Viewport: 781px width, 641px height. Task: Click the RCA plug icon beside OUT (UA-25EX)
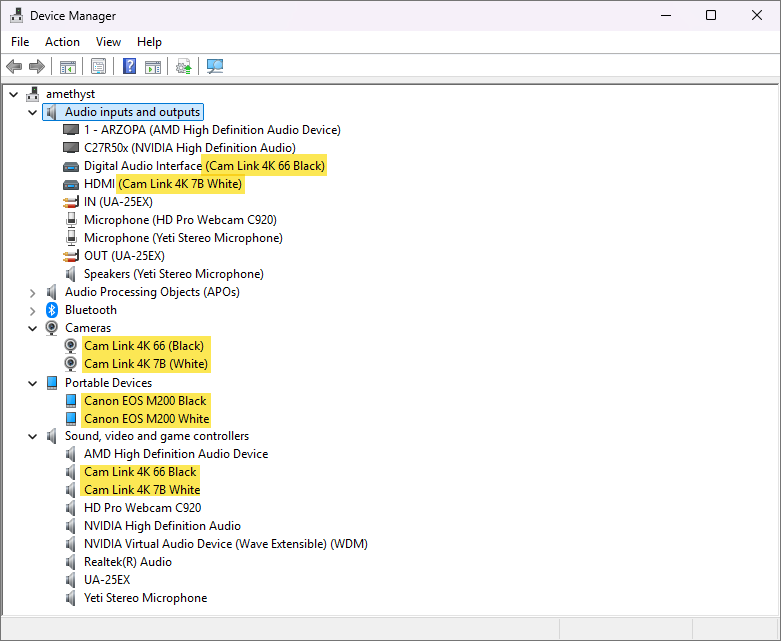pos(71,256)
